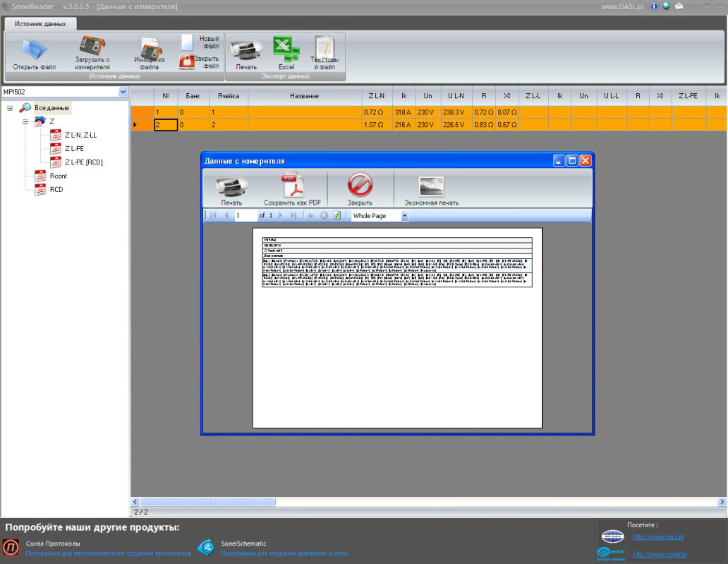Go to next page in preview toolbar
The width and height of the screenshot is (728, 564).
click(281, 215)
